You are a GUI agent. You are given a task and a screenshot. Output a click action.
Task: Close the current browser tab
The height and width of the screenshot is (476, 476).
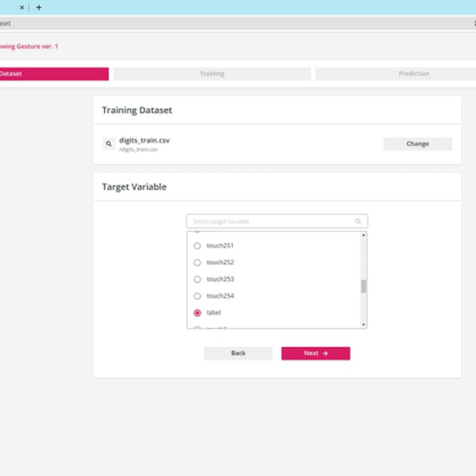point(21,7)
